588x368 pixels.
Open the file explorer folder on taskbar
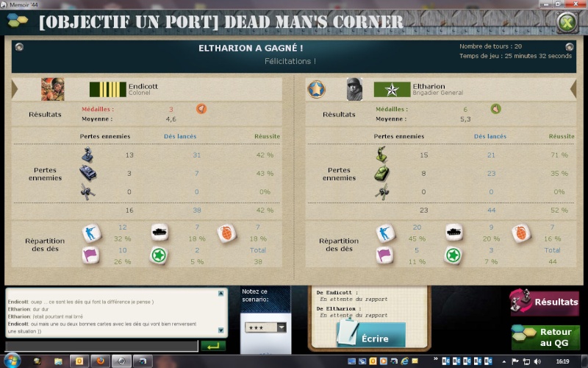58,361
